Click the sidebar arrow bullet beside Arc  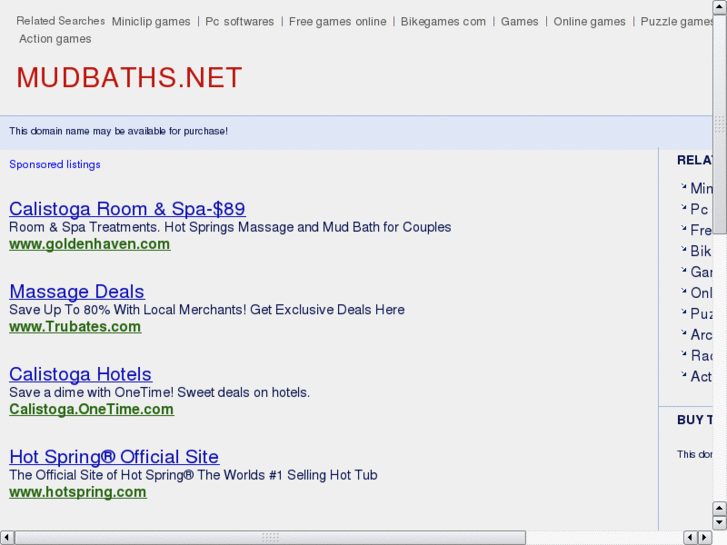pyautogui.click(x=683, y=333)
